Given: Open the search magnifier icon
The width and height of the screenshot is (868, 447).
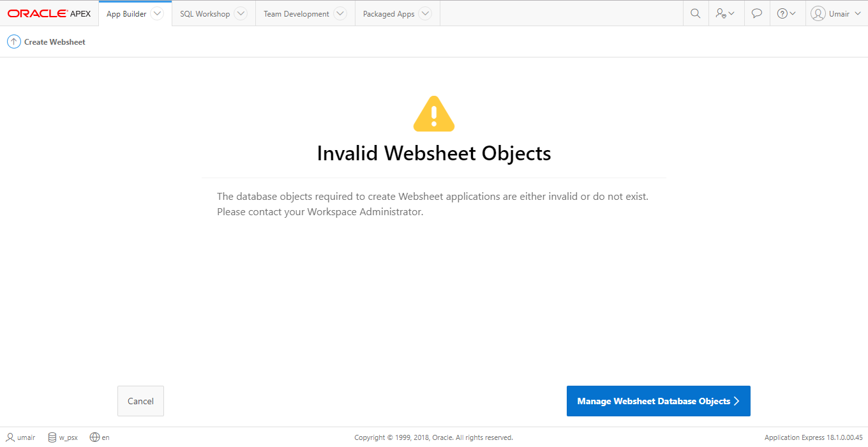Looking at the screenshot, I should pyautogui.click(x=696, y=13).
